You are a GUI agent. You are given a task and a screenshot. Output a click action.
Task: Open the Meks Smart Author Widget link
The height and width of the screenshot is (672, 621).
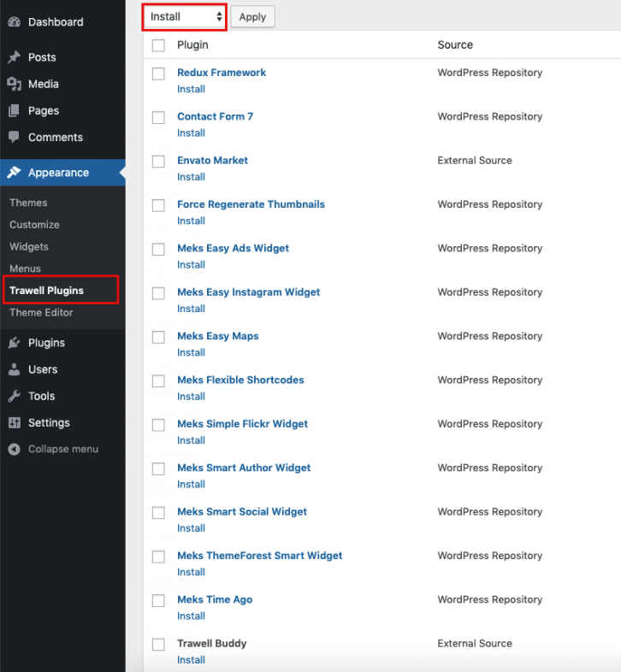coord(244,468)
